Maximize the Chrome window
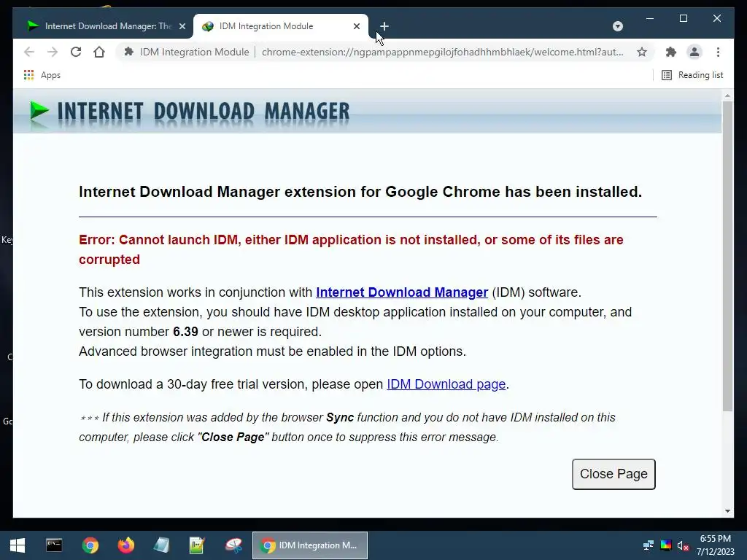Screen dimensions: 747x560 pyautogui.click(x=683, y=18)
